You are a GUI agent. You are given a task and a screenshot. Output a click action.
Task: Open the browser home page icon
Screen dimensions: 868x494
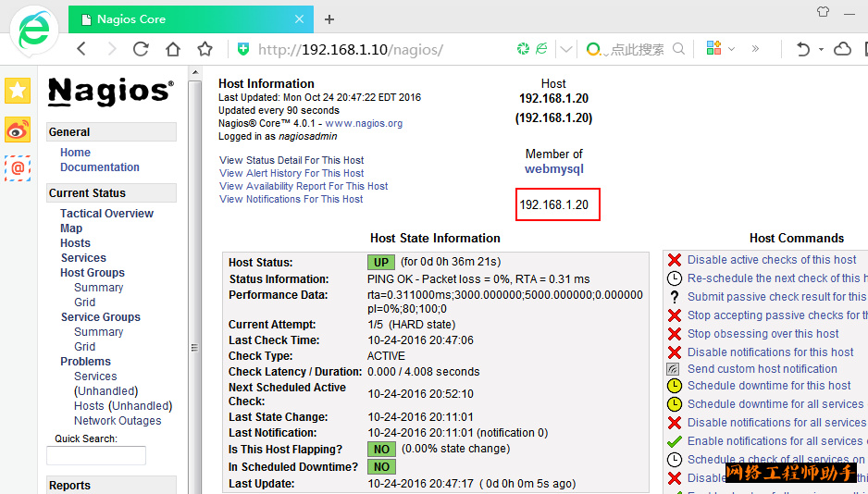(x=173, y=49)
